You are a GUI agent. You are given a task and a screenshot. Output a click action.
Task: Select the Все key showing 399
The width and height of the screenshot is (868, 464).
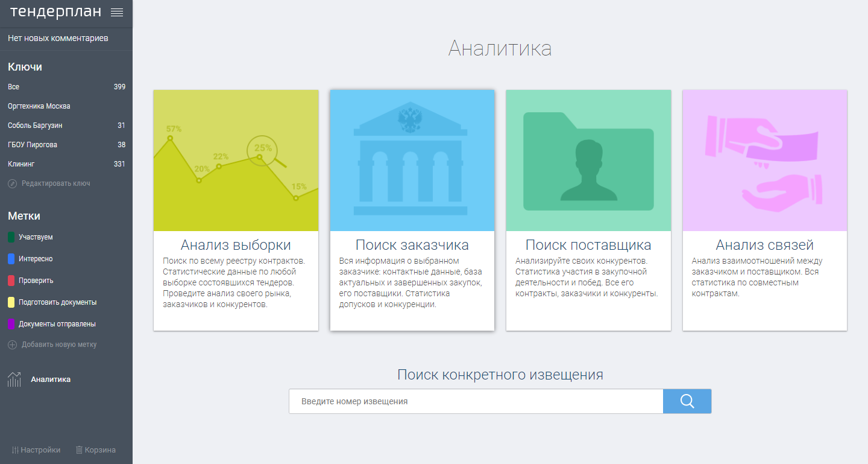click(60, 86)
